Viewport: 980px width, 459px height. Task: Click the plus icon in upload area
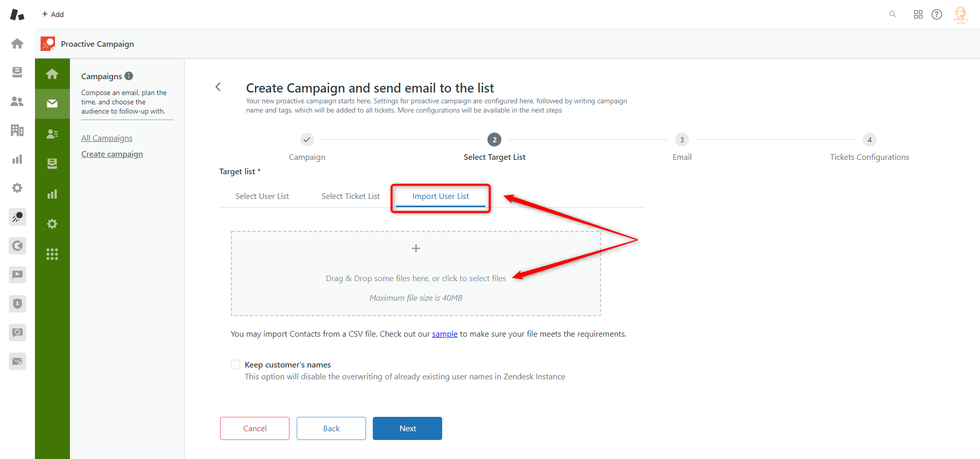click(416, 248)
